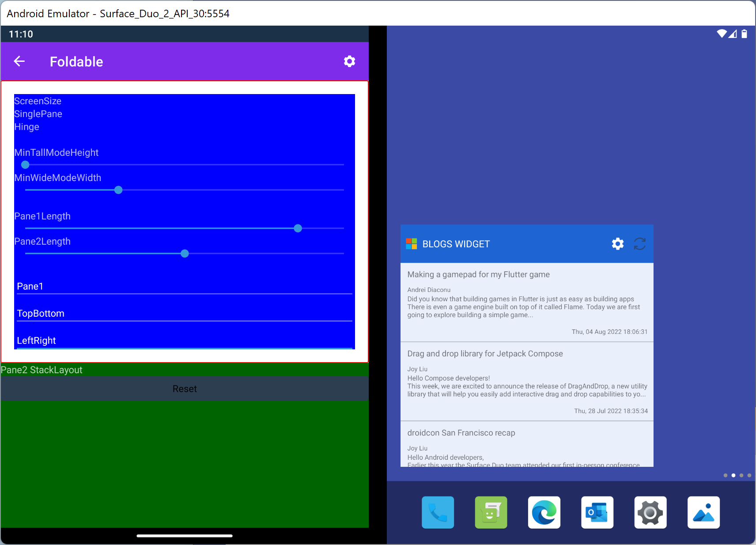Viewport: 756px width, 545px height.
Task: Click the MinTallModeHeight label
Action: [x=56, y=152]
